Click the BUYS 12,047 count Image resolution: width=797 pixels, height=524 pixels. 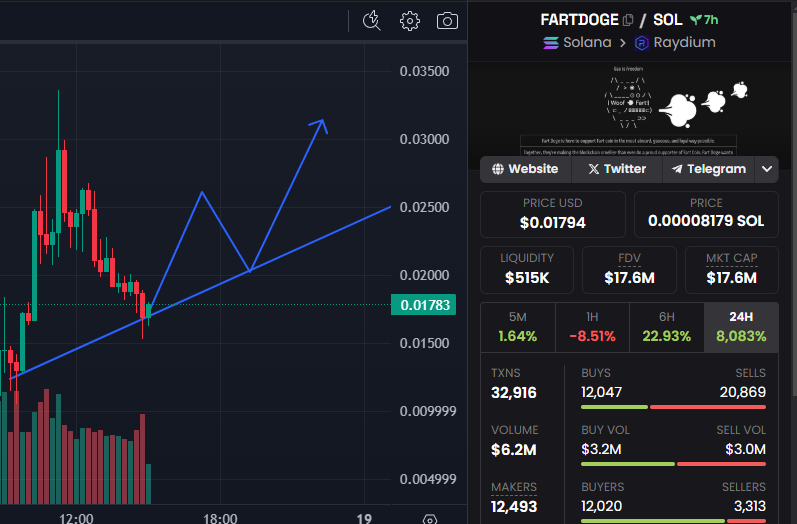click(x=601, y=392)
